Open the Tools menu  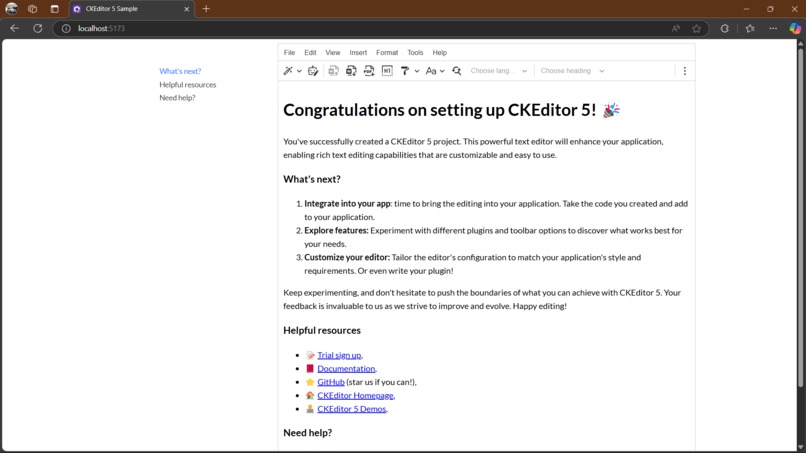415,52
